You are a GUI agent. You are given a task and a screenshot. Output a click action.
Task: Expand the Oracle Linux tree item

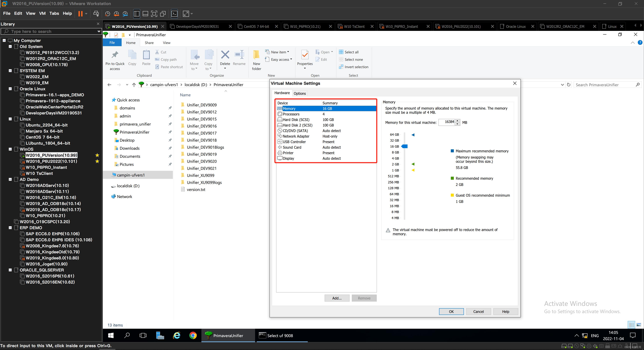coord(10,89)
